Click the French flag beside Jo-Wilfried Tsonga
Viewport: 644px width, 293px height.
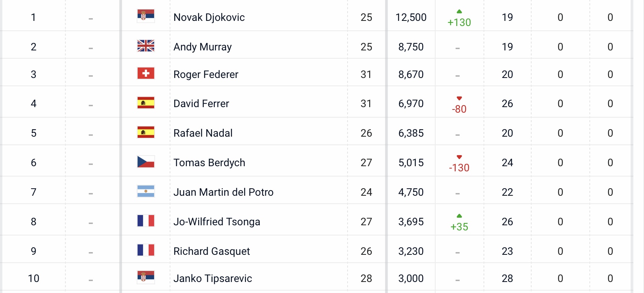(x=146, y=221)
